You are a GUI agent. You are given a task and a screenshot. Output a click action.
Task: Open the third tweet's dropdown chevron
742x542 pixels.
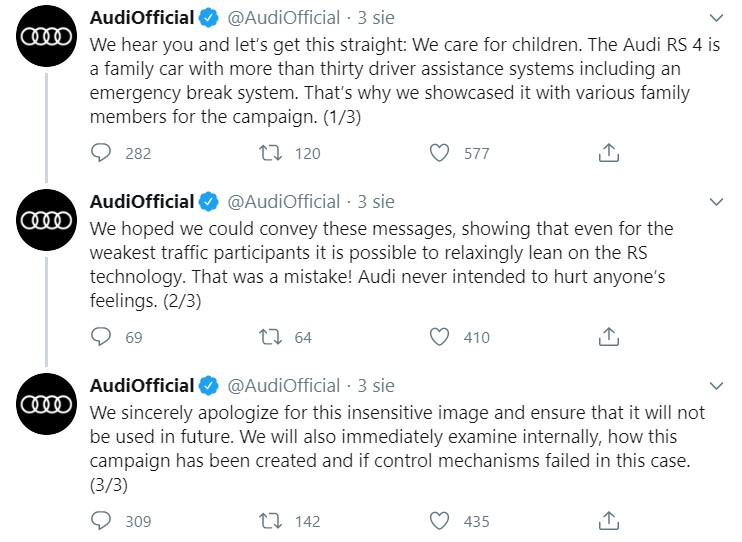click(716, 386)
